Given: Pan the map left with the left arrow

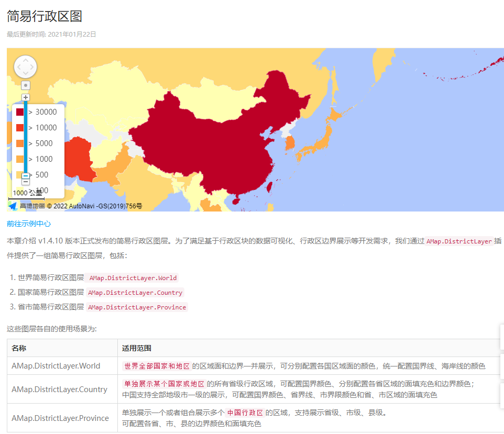Looking at the screenshot, I should (x=19, y=67).
